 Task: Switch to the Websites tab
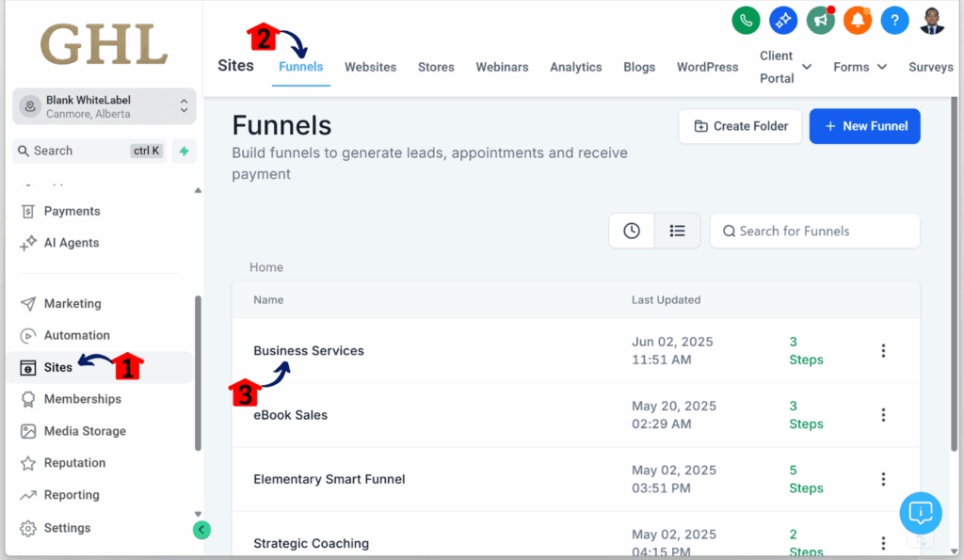370,67
